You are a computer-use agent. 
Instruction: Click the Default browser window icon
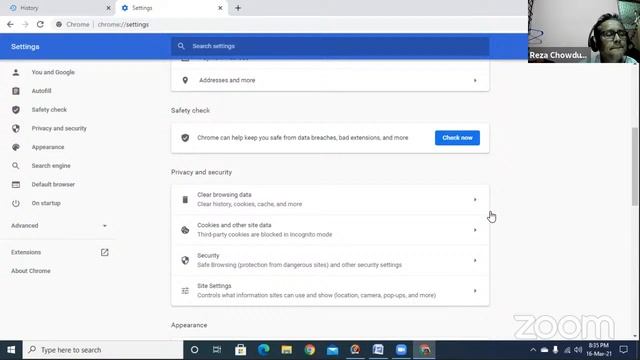coord(16,184)
